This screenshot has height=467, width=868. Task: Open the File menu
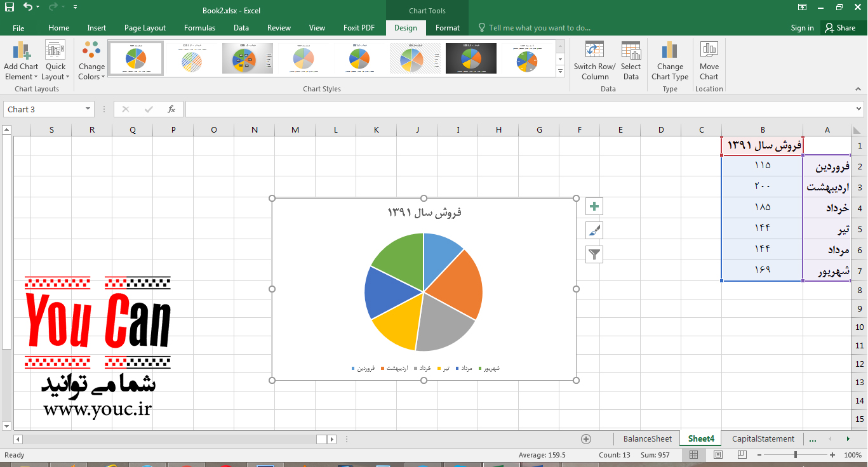click(x=18, y=28)
